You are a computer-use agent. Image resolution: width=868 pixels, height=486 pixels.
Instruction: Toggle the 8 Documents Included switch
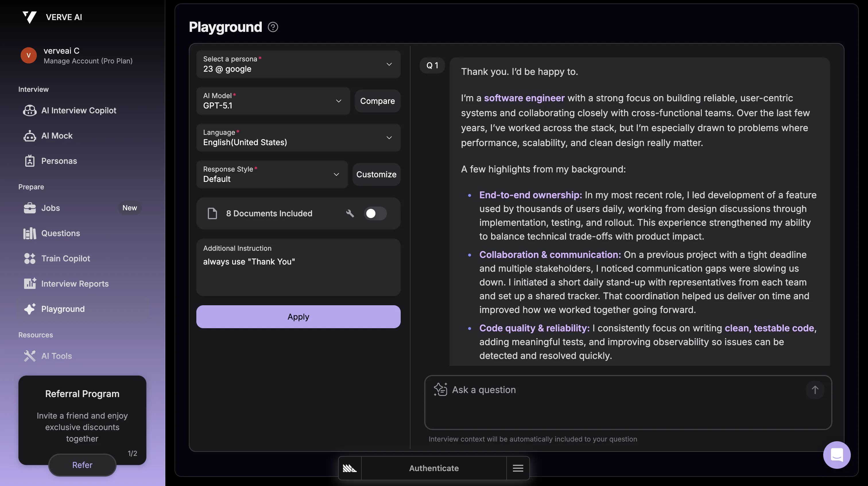pos(375,213)
